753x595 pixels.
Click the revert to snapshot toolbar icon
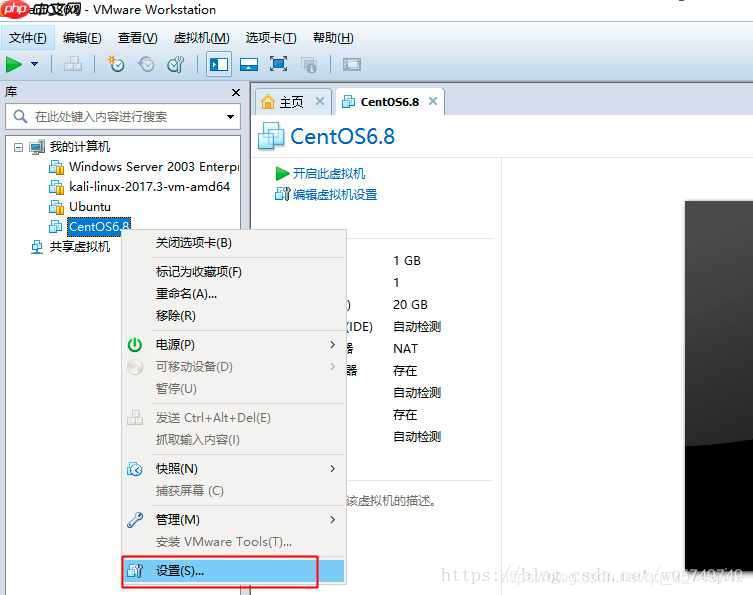(x=146, y=64)
